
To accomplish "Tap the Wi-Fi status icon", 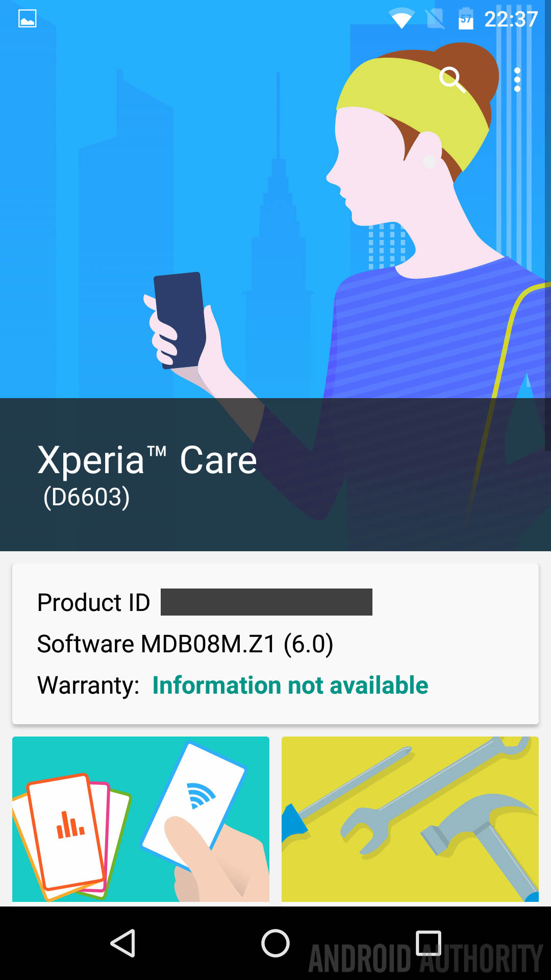I will pos(402,19).
